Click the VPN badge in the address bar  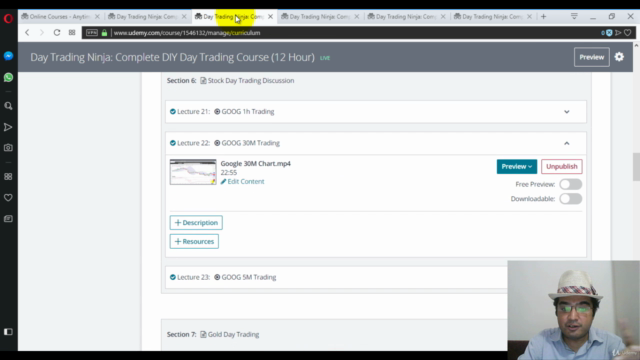92,33
